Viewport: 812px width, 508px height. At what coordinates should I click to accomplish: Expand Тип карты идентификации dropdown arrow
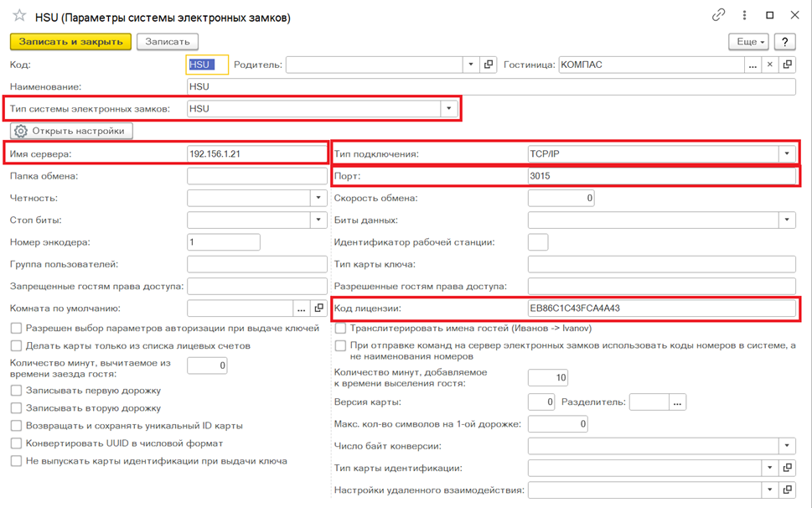point(770,468)
